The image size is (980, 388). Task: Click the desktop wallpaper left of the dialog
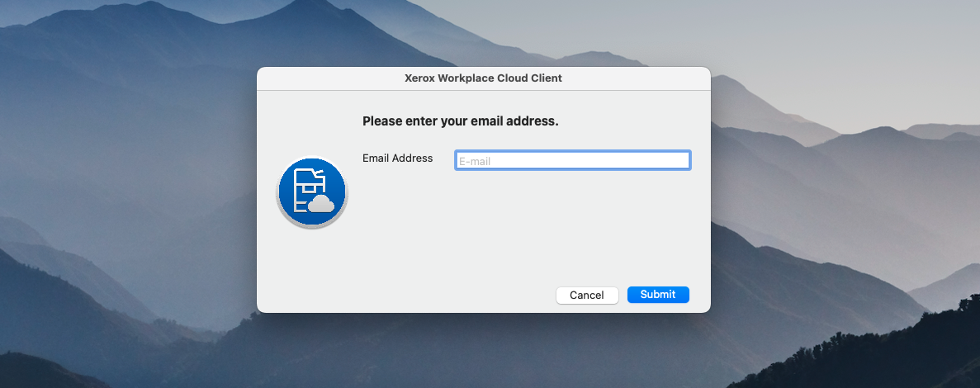(x=124, y=190)
